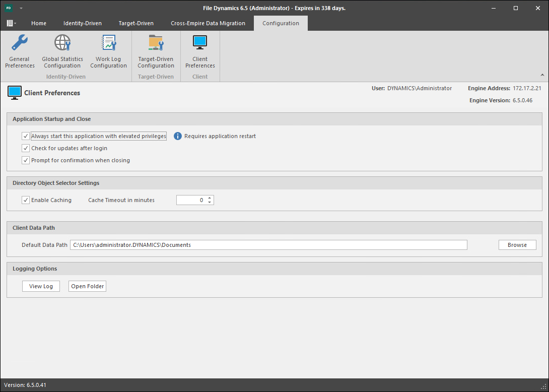Click the Browse button
Screen dimensions: 549x392
517,245
